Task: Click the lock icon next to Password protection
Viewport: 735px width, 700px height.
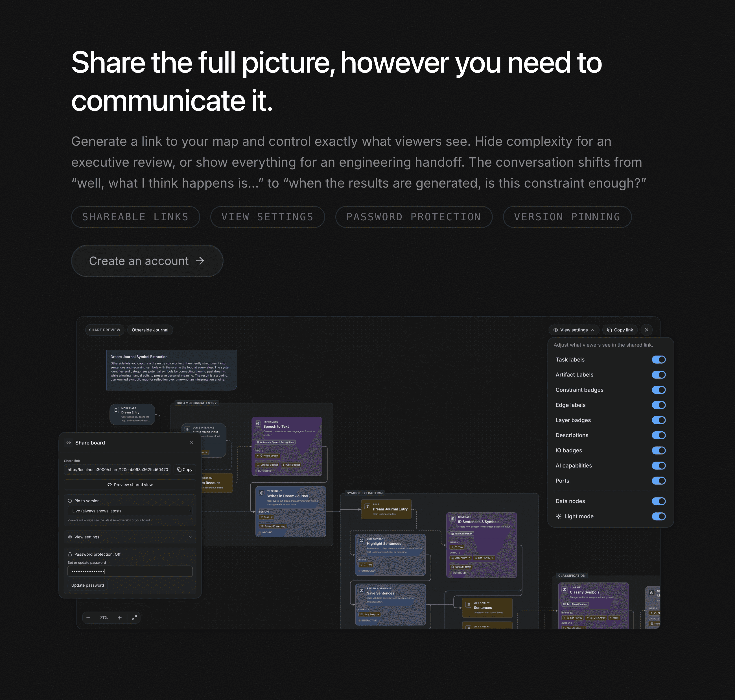Action: (x=69, y=554)
